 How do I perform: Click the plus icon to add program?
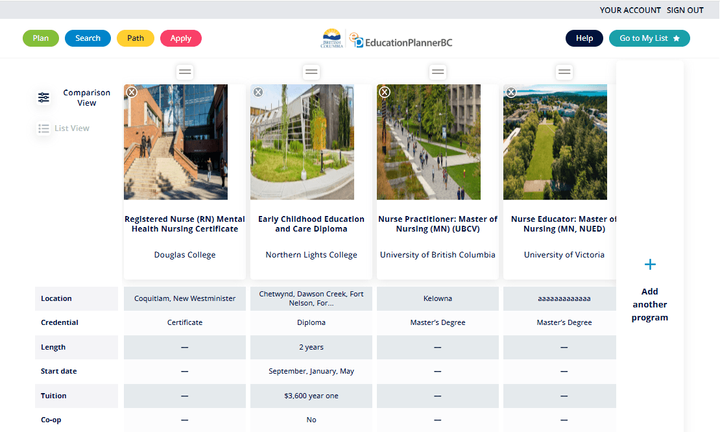click(x=650, y=265)
